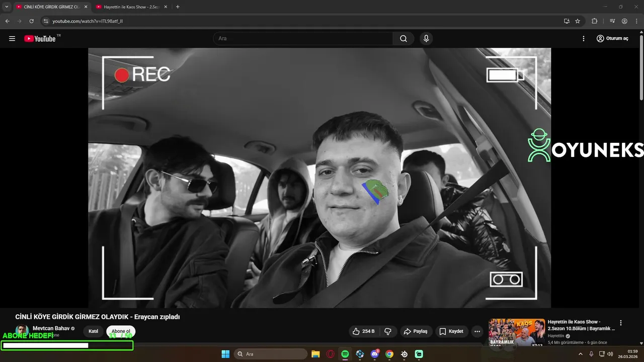644x362 pixels.
Task: Open Google Chrome taskbar icon
Action: [389, 354]
